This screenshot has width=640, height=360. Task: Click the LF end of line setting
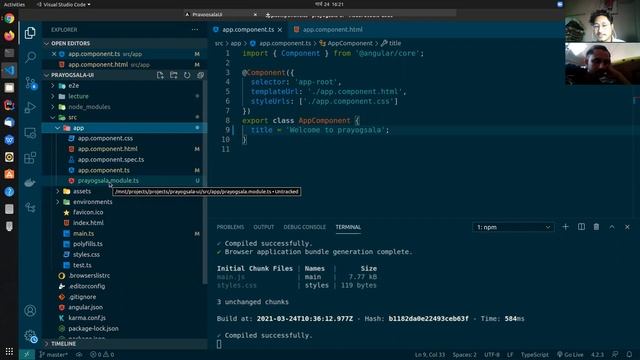pos(510,354)
